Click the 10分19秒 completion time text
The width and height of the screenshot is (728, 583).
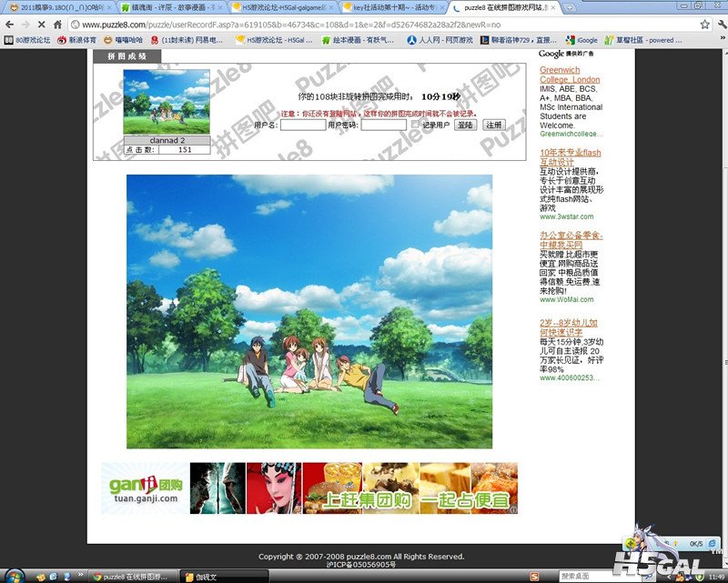[x=441, y=96]
